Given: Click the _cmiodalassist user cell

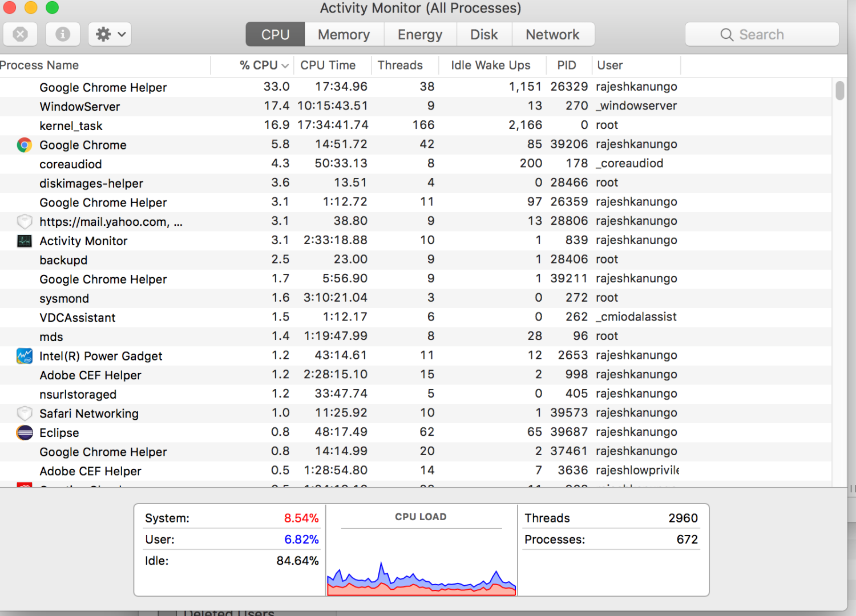Looking at the screenshot, I should 636,317.
